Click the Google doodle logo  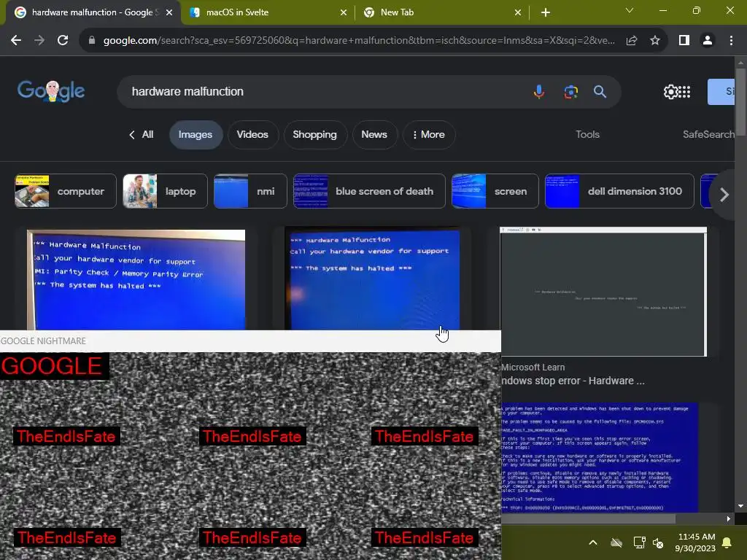pyautogui.click(x=51, y=91)
